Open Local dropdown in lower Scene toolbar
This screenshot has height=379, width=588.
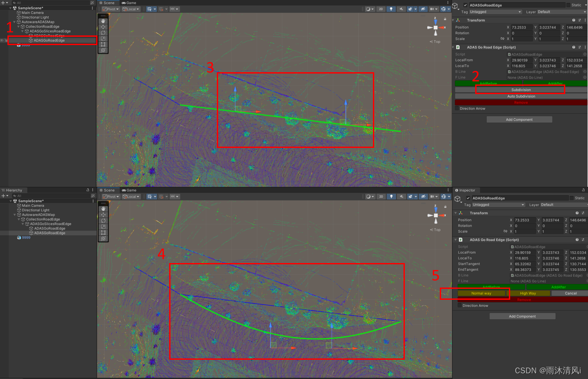click(x=131, y=197)
